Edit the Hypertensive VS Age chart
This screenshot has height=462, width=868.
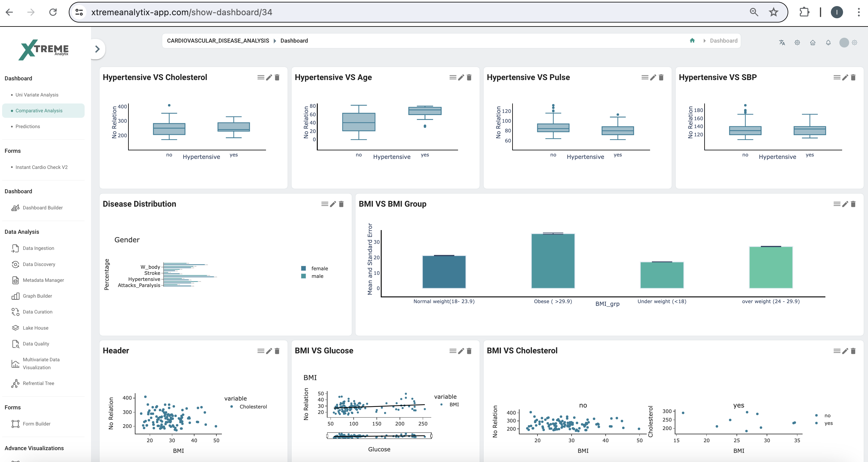[x=461, y=78]
